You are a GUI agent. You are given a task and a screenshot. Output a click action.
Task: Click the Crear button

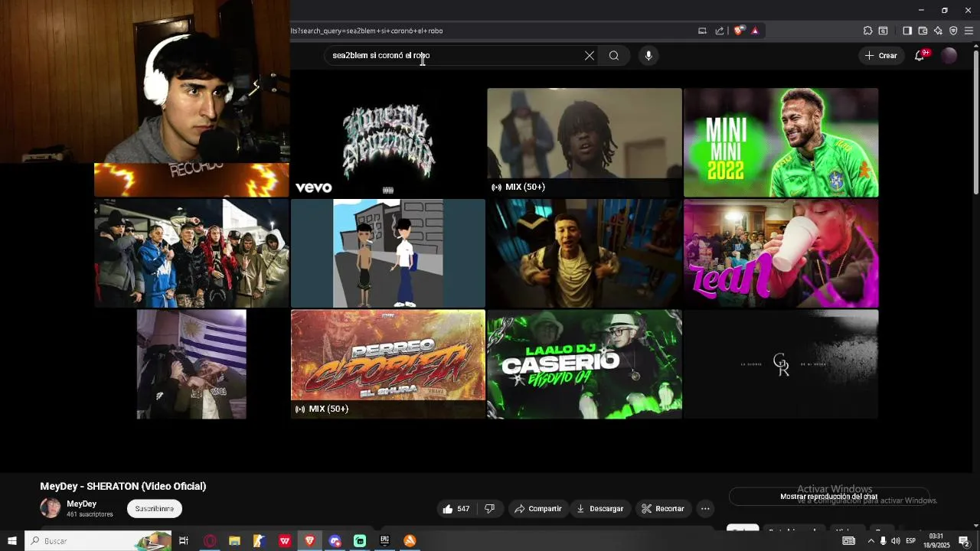(x=881, y=55)
